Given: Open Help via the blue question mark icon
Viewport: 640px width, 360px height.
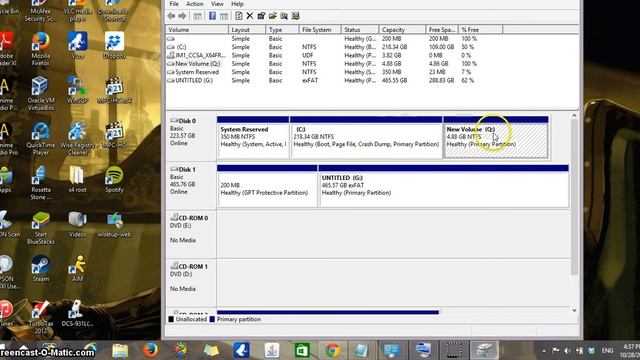Looking at the screenshot, I should (x=212, y=16).
